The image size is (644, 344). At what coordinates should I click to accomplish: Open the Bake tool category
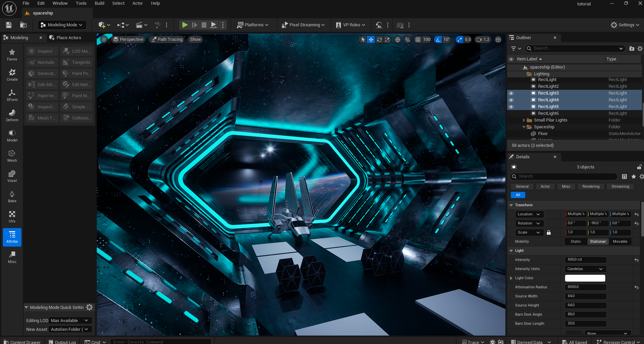pos(12,197)
